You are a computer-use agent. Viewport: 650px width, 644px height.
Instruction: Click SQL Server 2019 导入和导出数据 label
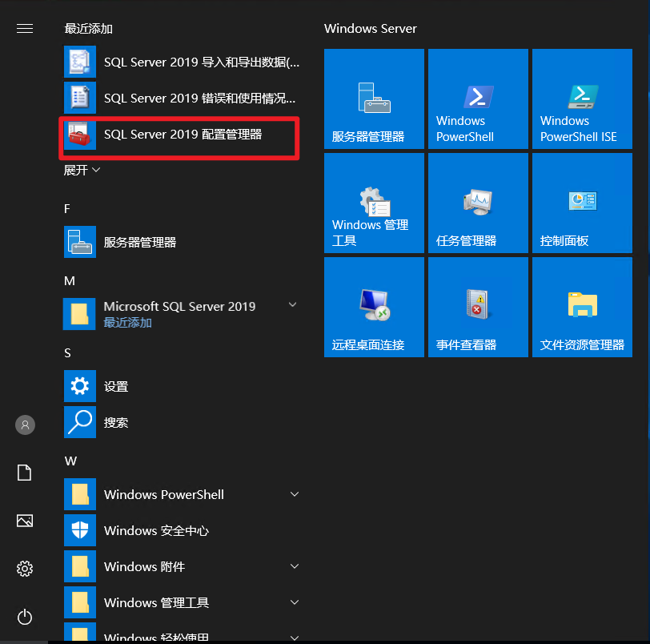tap(202, 62)
